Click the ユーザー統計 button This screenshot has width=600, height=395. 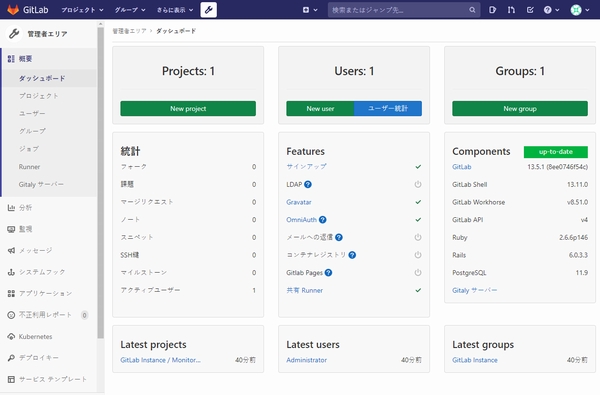(388, 108)
